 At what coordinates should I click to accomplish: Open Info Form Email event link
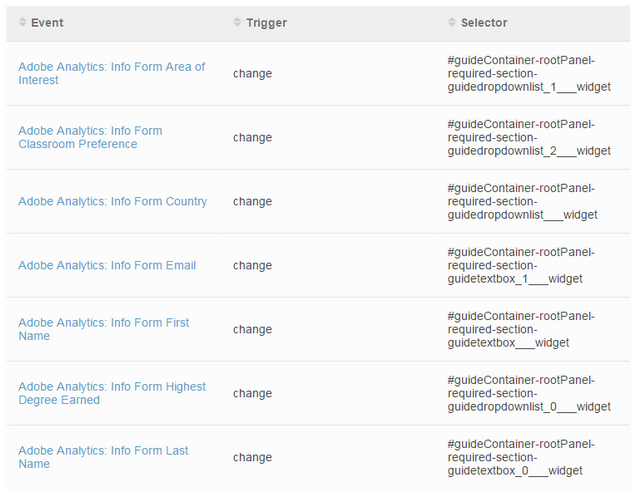pos(107,265)
